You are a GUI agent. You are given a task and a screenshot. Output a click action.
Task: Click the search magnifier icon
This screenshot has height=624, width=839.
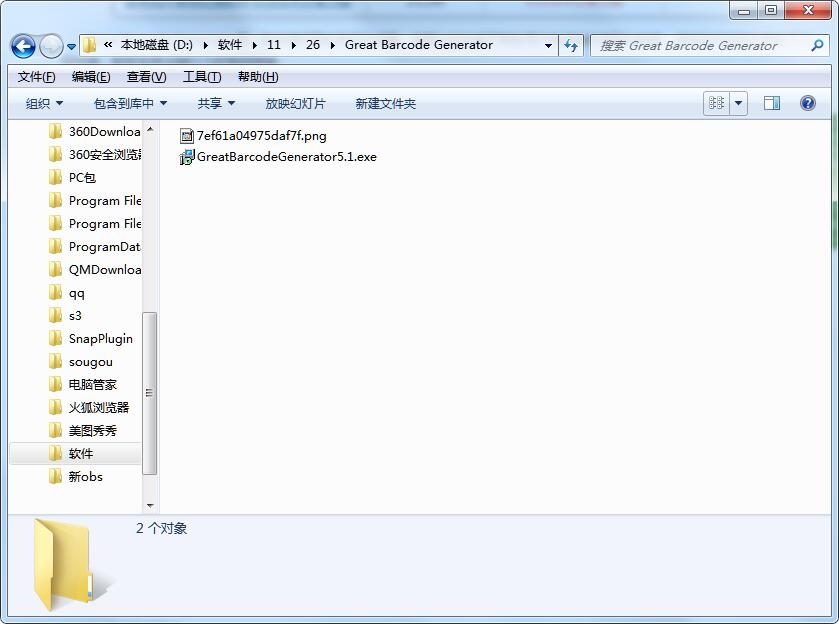click(817, 45)
